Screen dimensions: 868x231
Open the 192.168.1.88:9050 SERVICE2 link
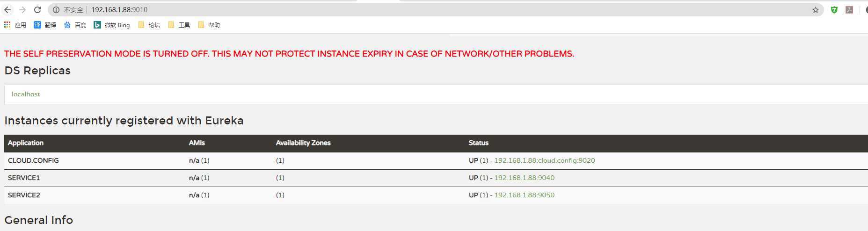click(x=525, y=195)
